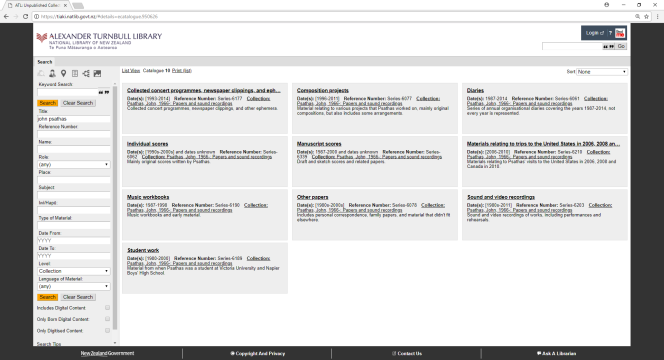Click the browser profile icon in title bar
Image resolution: width=664 pixels, height=360 pixels.
pos(606,5)
